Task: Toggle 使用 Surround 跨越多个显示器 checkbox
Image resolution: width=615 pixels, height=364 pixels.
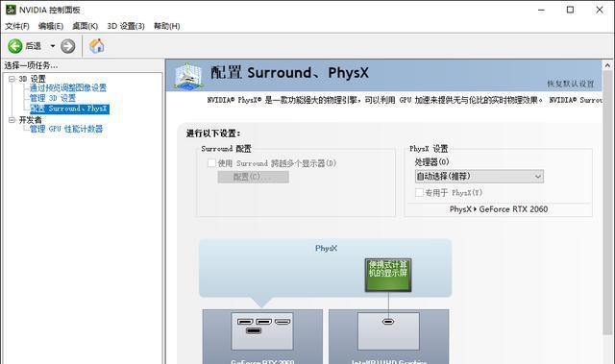Action: (x=211, y=163)
